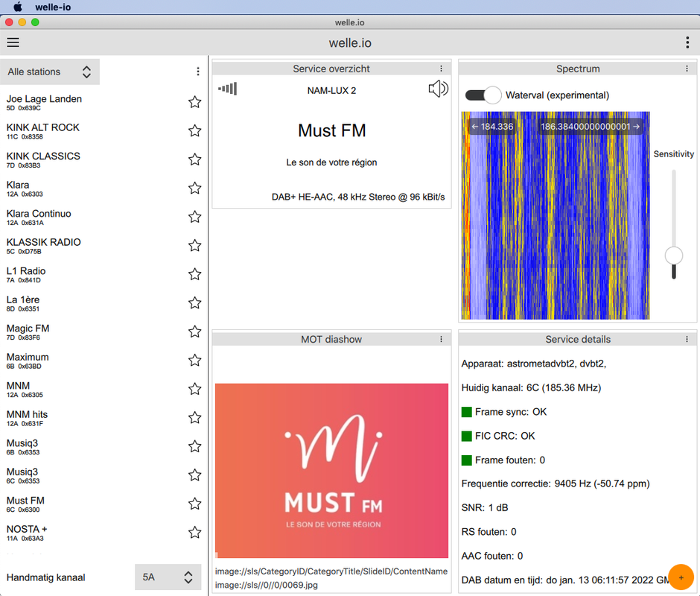
Task: Favorite the L1 Radio station
Action: click(x=194, y=274)
